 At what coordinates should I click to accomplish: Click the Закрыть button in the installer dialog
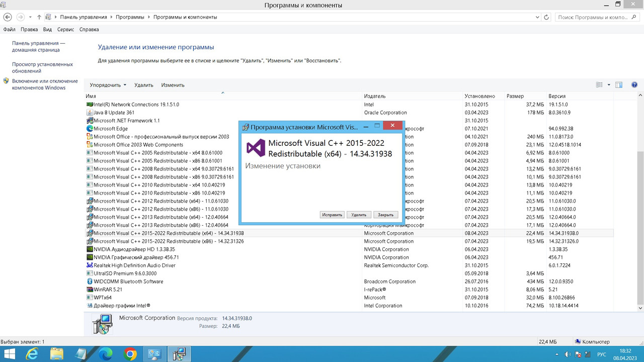click(386, 215)
